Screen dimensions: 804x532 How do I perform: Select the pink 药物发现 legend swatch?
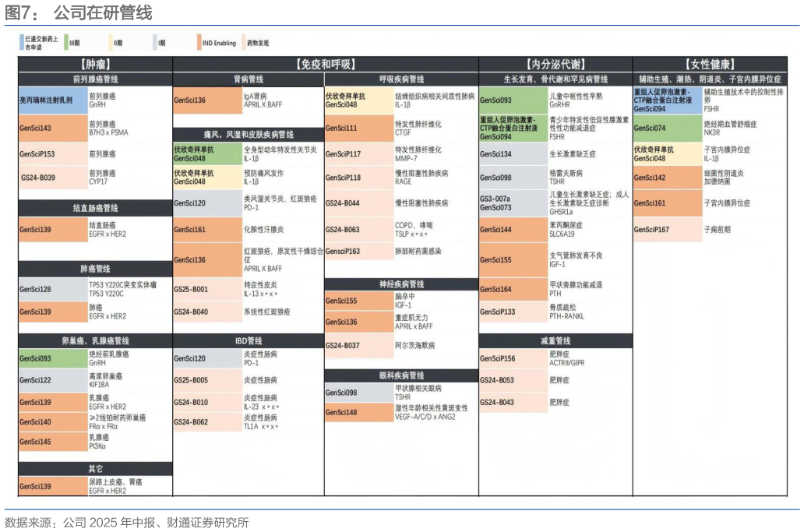[x=244, y=42]
